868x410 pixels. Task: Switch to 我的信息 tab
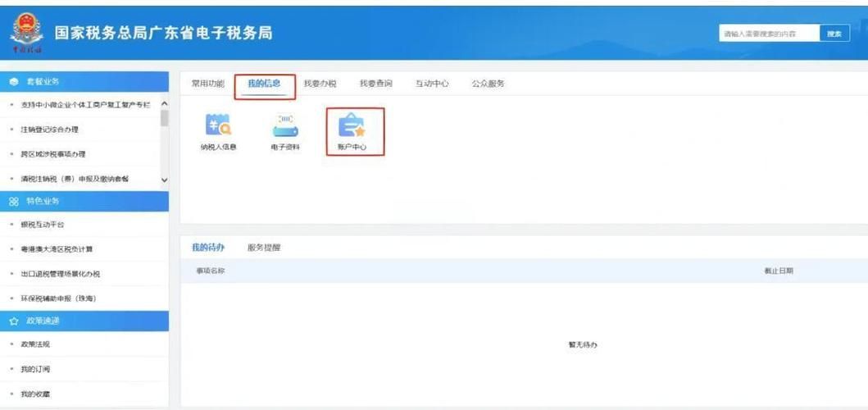click(x=264, y=84)
